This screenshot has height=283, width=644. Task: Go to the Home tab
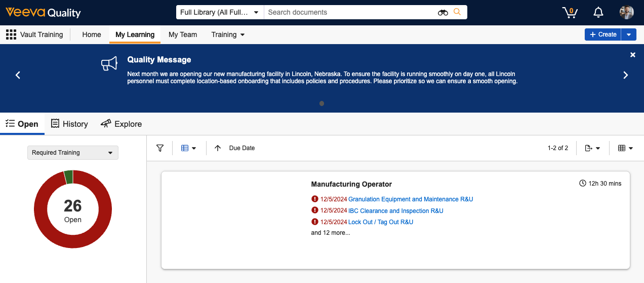pyautogui.click(x=92, y=34)
